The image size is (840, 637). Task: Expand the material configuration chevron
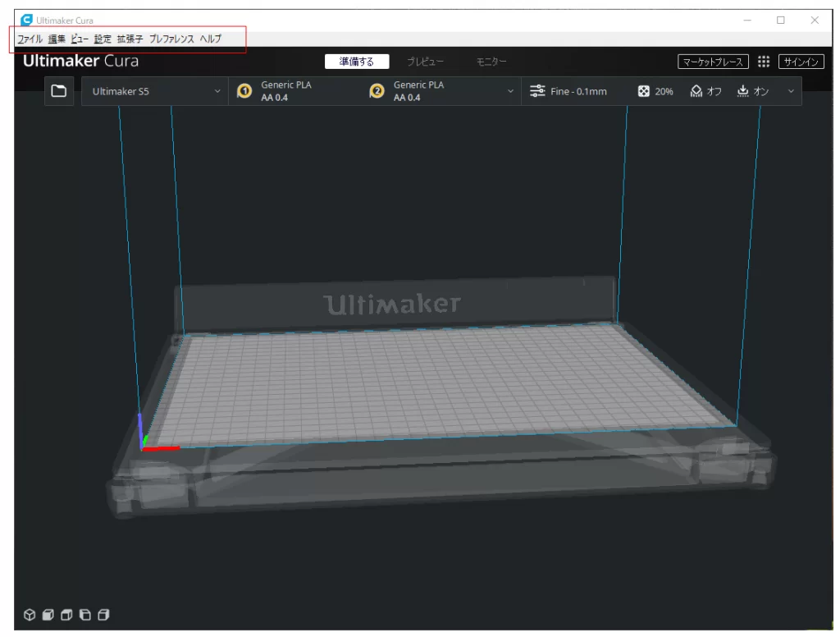click(510, 91)
